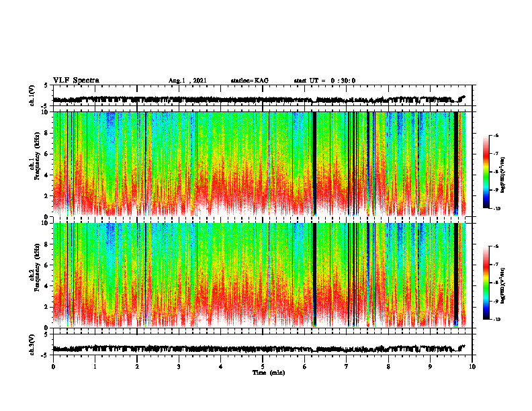Select the upper ch.1 color scale bar
532x411 pixels.
click(486, 172)
